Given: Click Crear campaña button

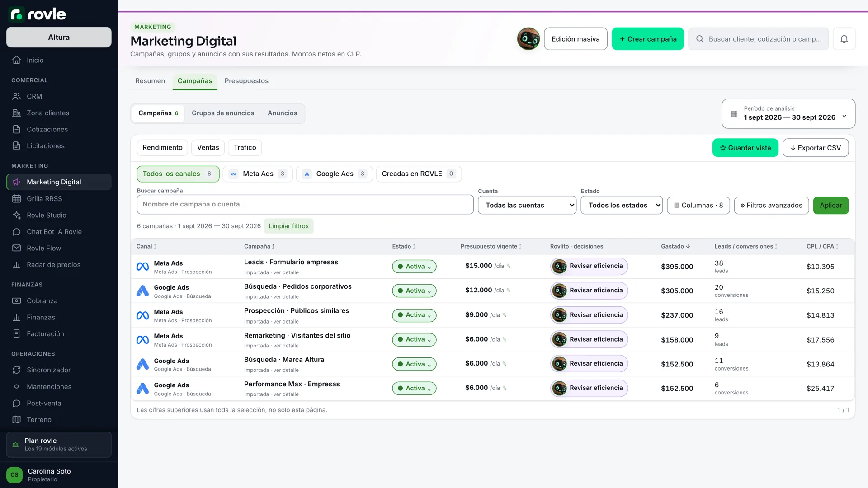Looking at the screenshot, I should 648,39.
